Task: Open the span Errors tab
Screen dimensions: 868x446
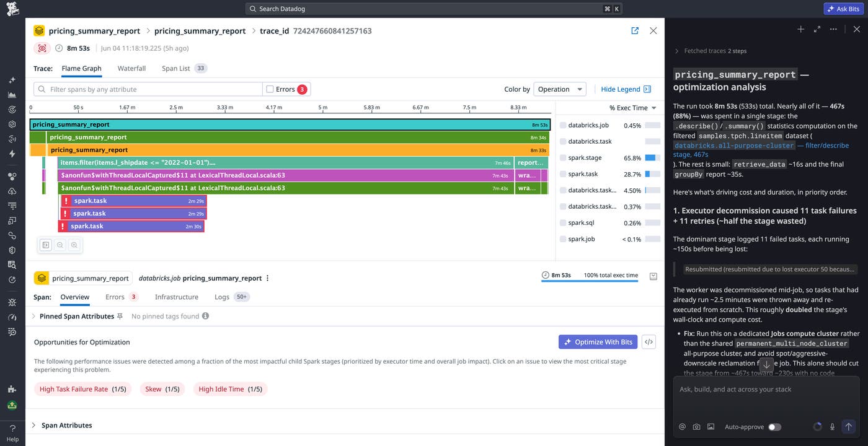Action: click(121, 297)
